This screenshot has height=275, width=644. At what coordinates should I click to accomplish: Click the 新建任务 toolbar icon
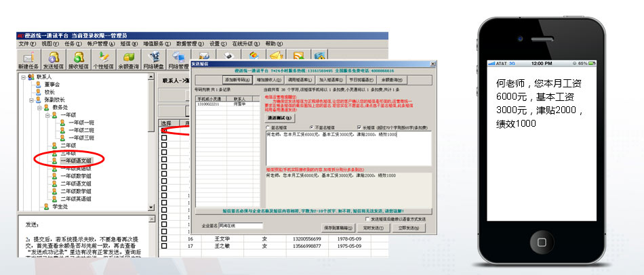pyautogui.click(x=28, y=59)
